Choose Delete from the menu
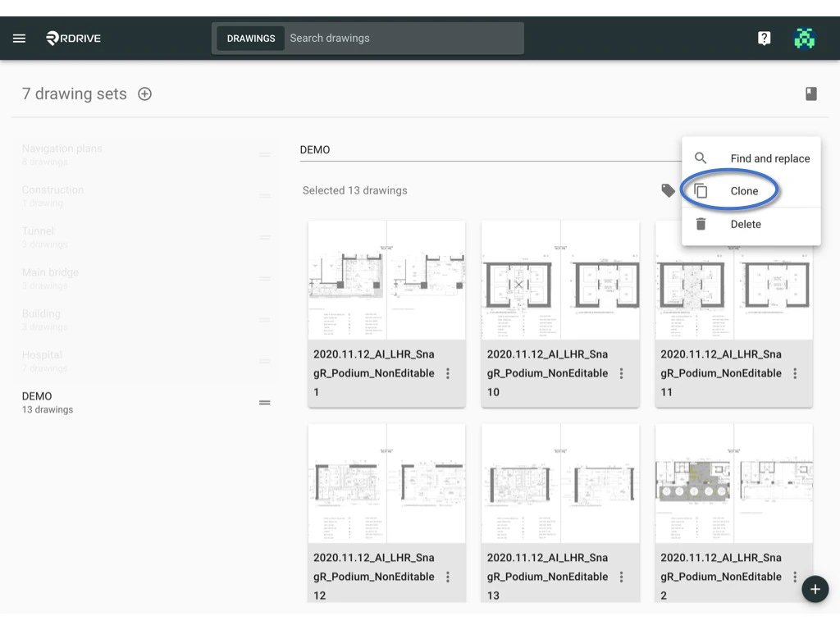840x630 pixels. click(751, 224)
